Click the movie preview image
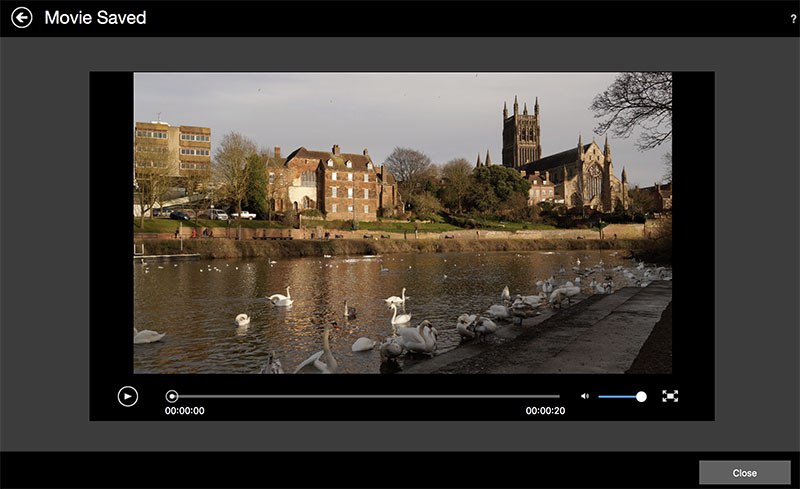Image resolution: width=800 pixels, height=489 pixels. click(x=403, y=223)
